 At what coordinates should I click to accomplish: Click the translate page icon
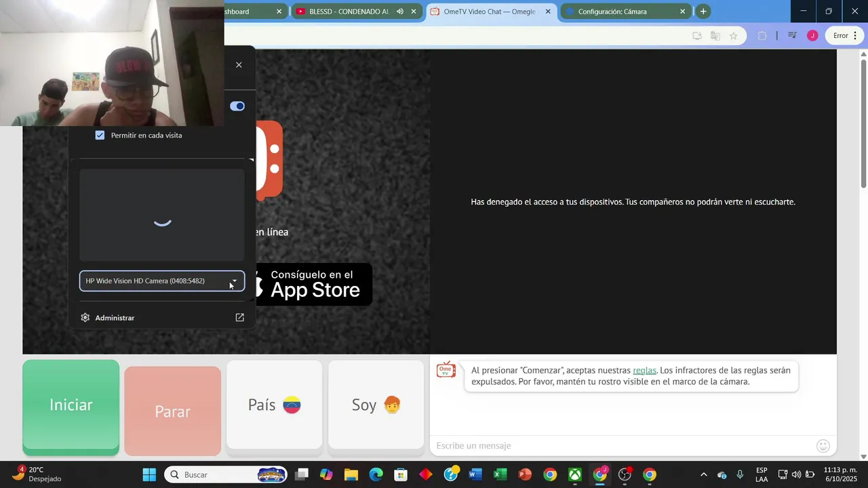715,36
